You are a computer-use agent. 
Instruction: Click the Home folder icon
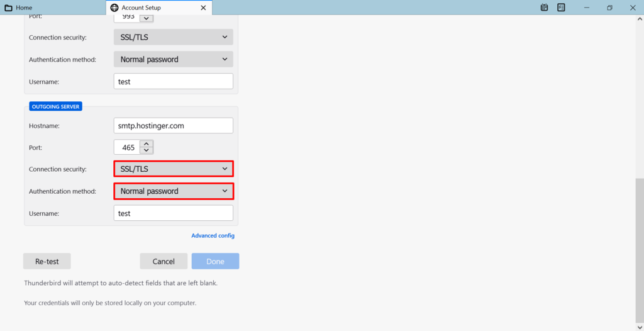(8, 8)
